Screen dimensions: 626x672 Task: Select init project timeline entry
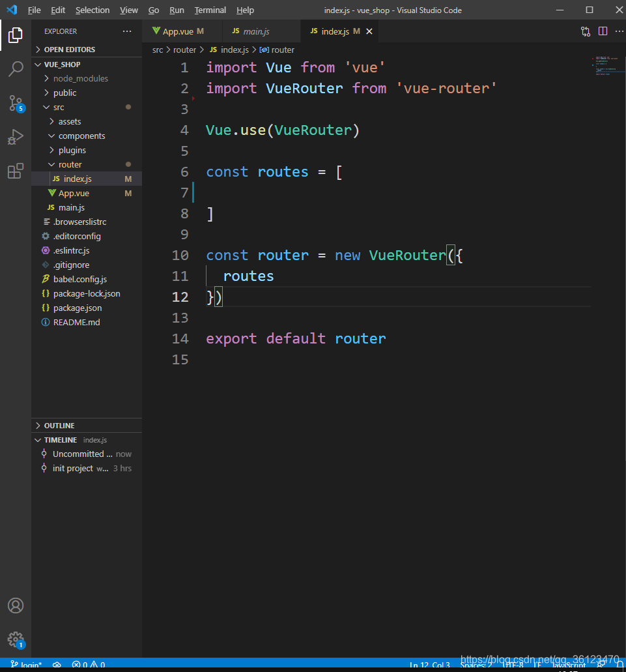point(87,469)
